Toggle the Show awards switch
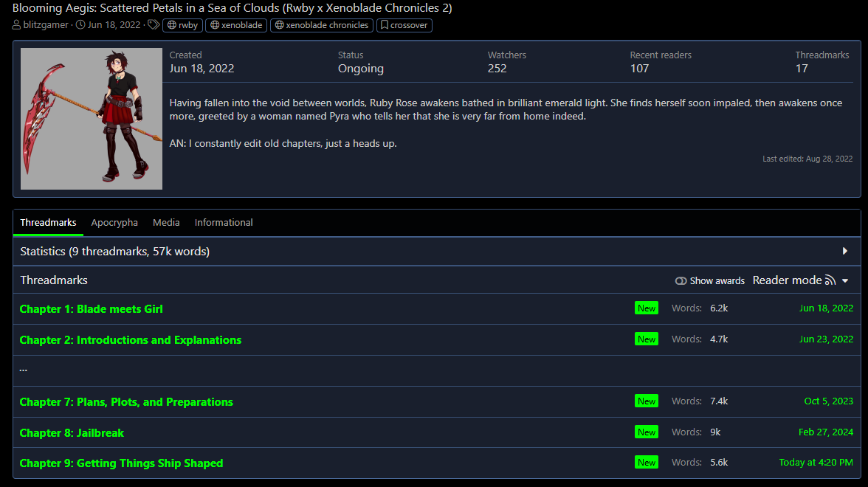 [x=710, y=280]
